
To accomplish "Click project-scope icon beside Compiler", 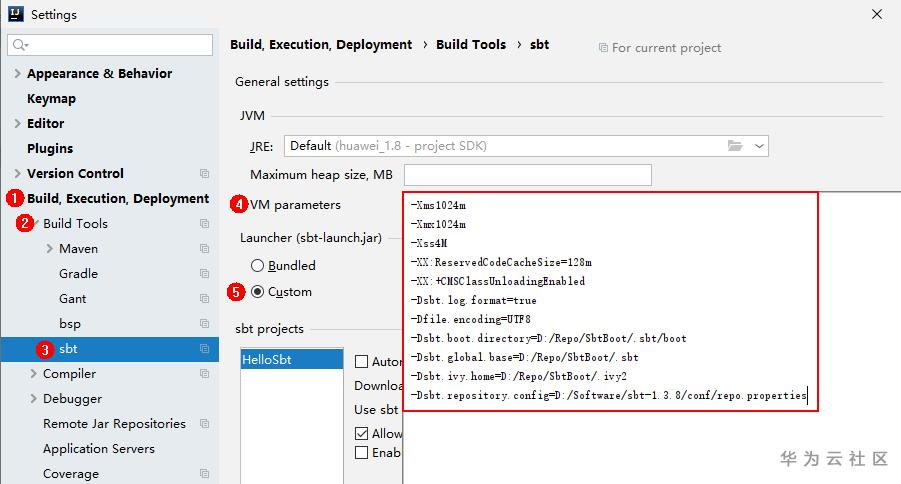I will [x=204, y=374].
